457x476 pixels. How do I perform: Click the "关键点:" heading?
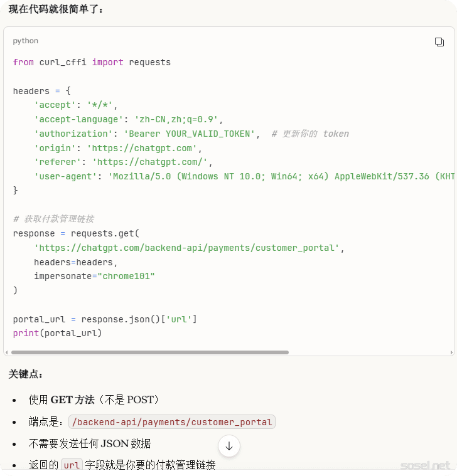(x=26, y=374)
